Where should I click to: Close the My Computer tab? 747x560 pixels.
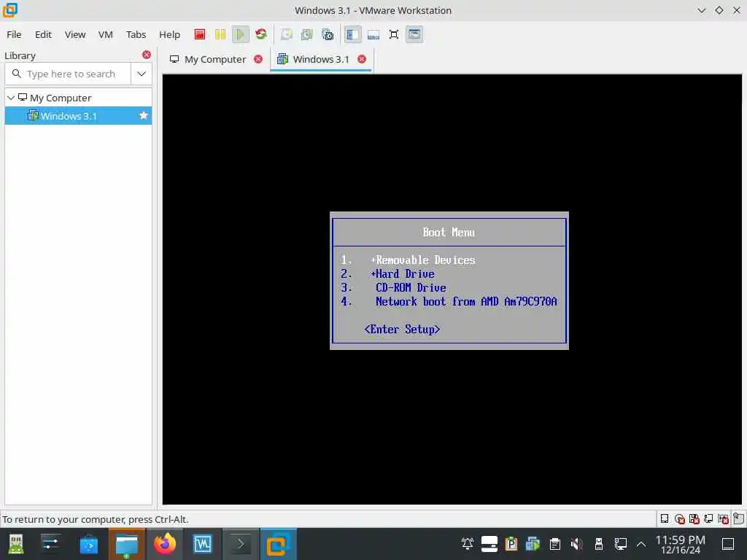258,59
